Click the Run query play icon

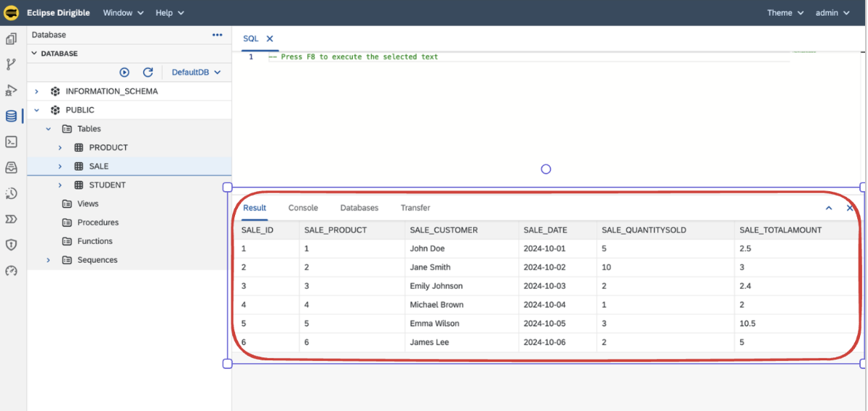coord(124,72)
